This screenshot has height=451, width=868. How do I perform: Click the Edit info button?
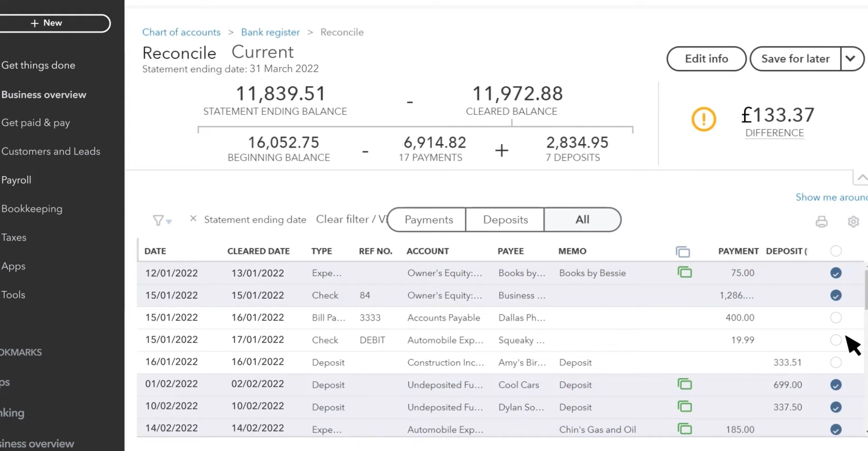[x=706, y=59]
